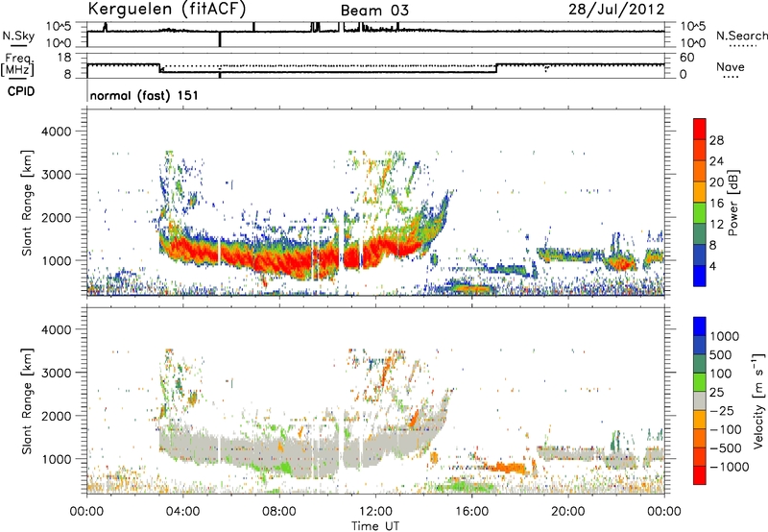Click the '60' Nave axis tick label
This screenshot has width=768, height=532.
[687, 58]
